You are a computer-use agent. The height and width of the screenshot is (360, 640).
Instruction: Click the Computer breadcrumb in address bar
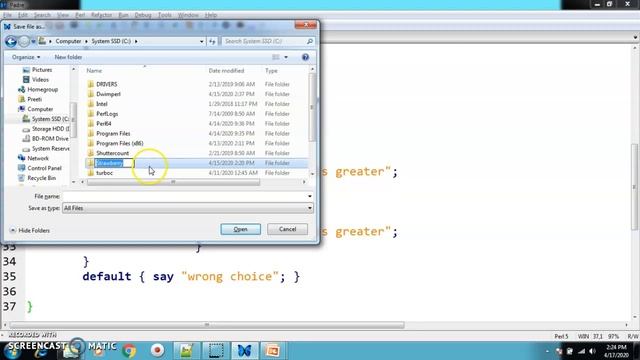pyautogui.click(x=68, y=41)
